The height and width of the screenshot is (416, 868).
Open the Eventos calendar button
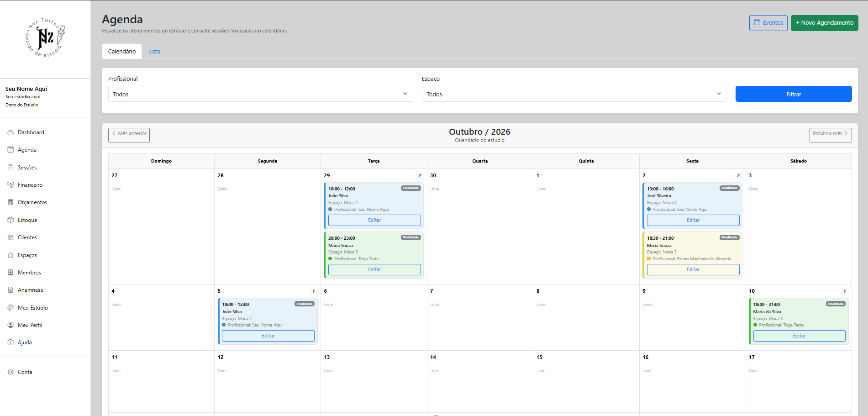click(768, 23)
